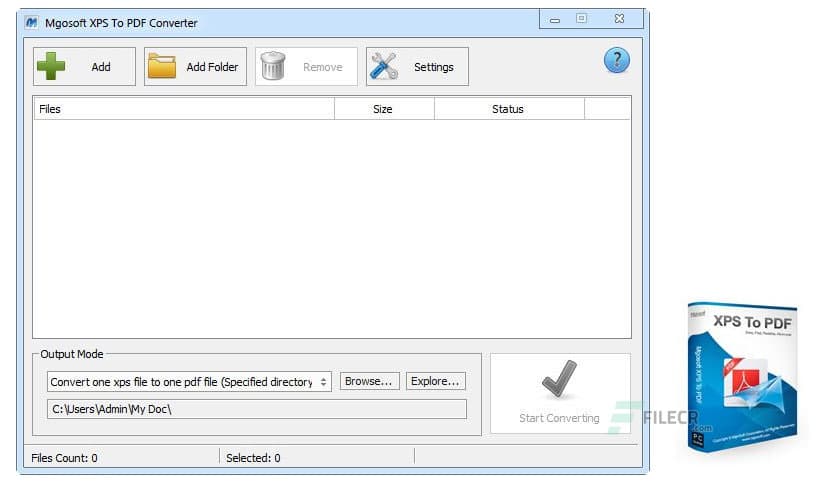Click the output directory path field

[x=256, y=409]
